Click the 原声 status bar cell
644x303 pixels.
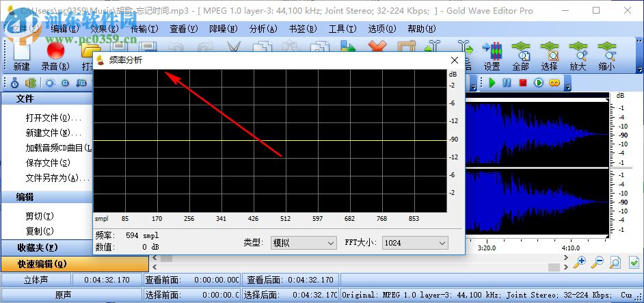click(71, 295)
